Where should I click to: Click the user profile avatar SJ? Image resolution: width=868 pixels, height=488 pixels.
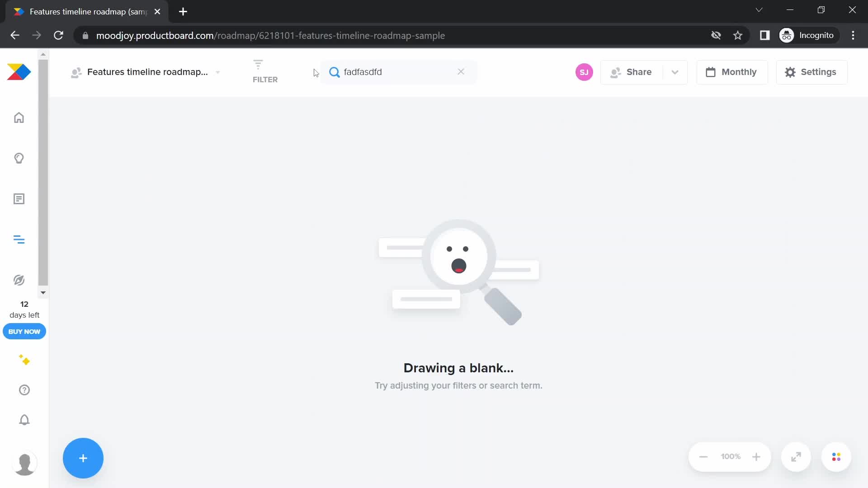click(x=584, y=72)
